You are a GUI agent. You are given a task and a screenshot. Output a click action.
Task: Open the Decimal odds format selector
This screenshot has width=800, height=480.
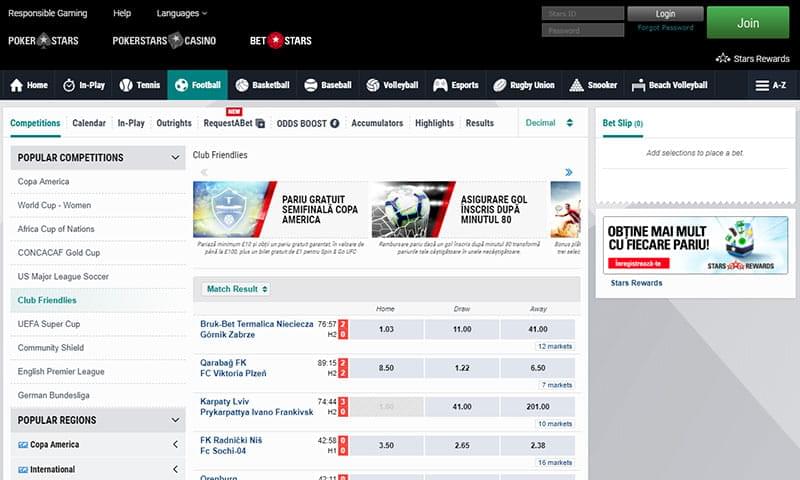coord(549,123)
